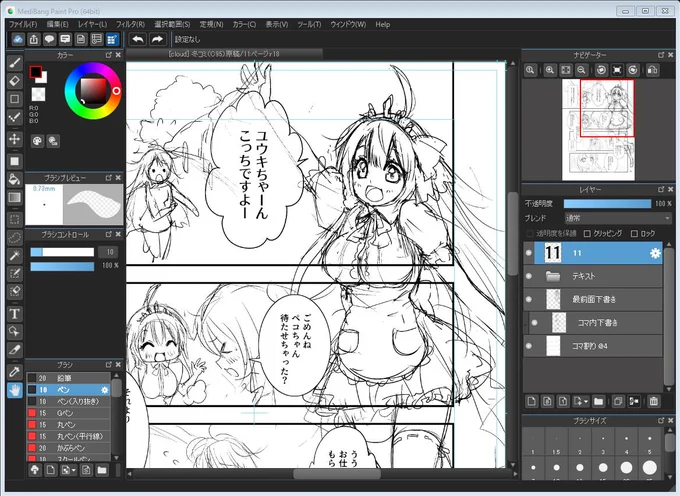This screenshot has height=496, width=680.
Task: Duplicate layer icon in Layer panel
Action: (618, 401)
